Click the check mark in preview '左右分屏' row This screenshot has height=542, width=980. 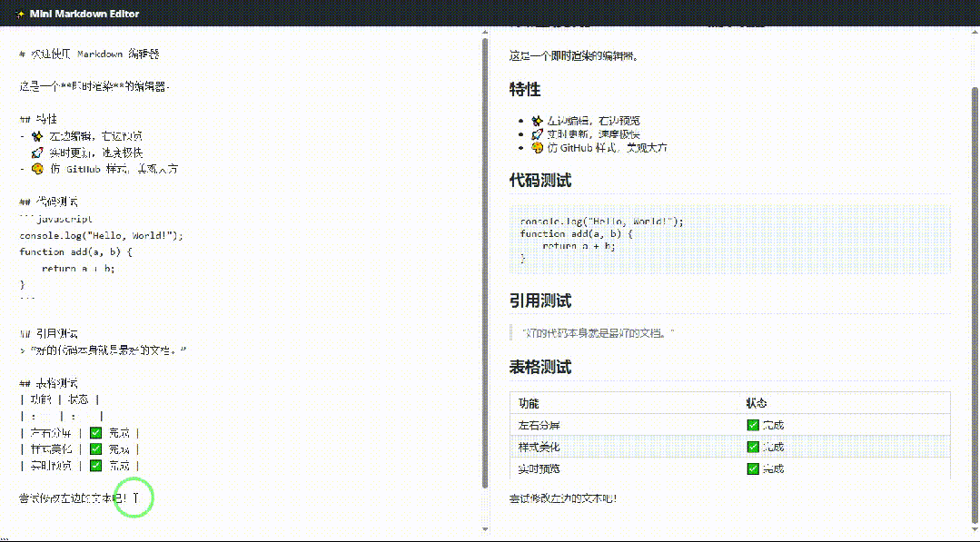click(x=753, y=425)
